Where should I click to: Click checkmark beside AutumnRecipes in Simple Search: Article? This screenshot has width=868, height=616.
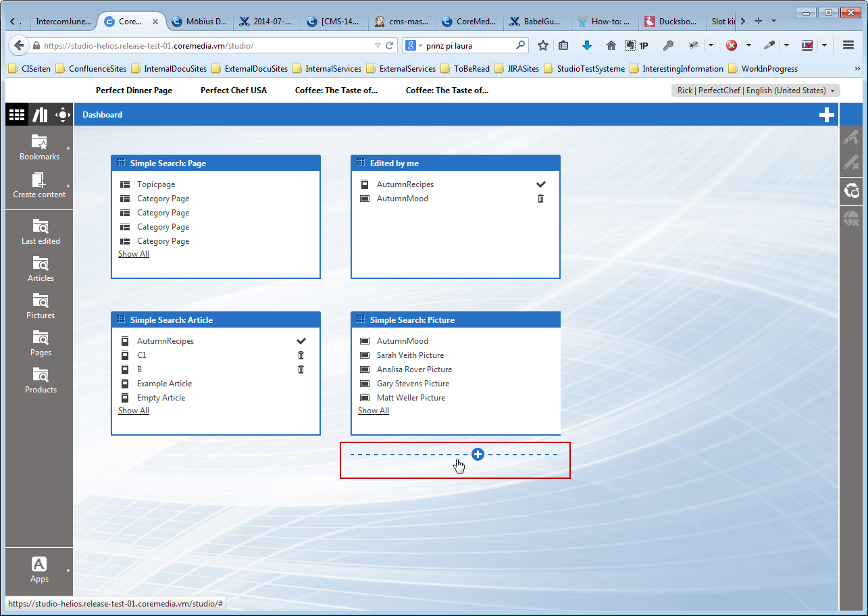point(301,341)
